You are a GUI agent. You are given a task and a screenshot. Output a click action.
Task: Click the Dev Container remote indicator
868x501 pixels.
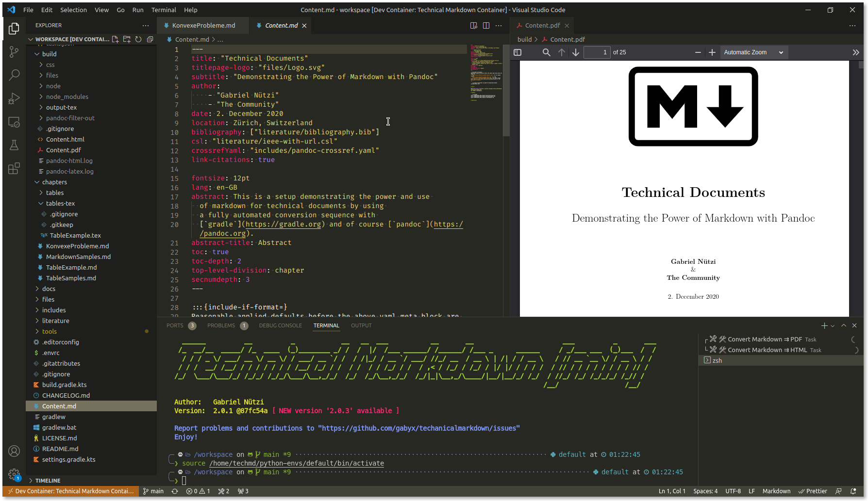pyautogui.click(x=70, y=491)
